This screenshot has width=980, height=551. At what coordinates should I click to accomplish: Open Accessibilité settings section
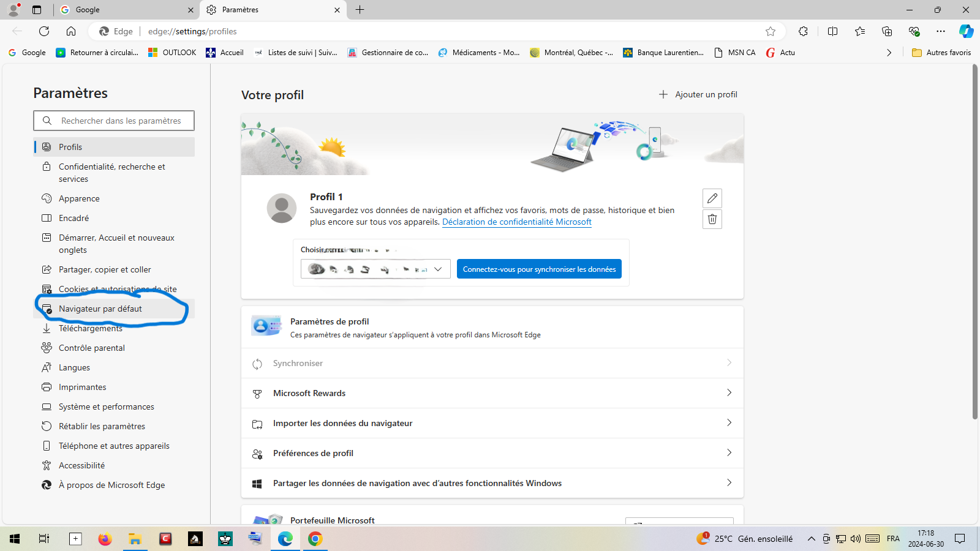point(114,465)
